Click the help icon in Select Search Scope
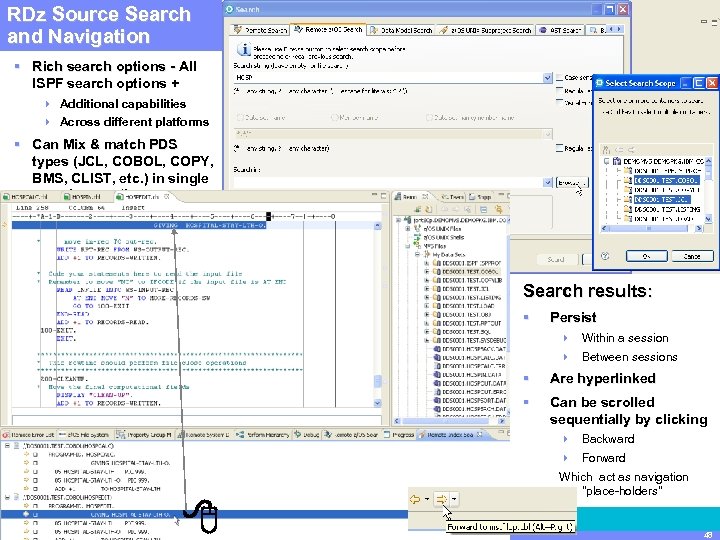720x540 pixels. 605,256
